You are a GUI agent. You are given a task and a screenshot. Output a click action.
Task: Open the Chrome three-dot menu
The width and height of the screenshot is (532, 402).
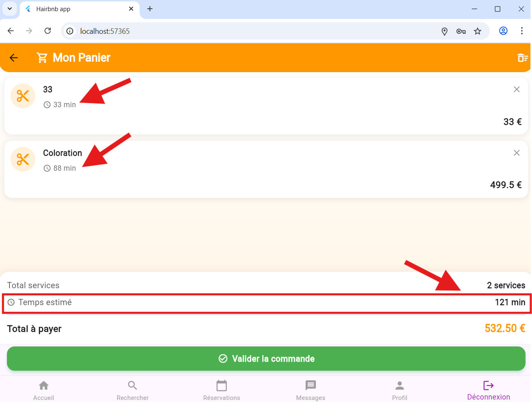[522, 31]
